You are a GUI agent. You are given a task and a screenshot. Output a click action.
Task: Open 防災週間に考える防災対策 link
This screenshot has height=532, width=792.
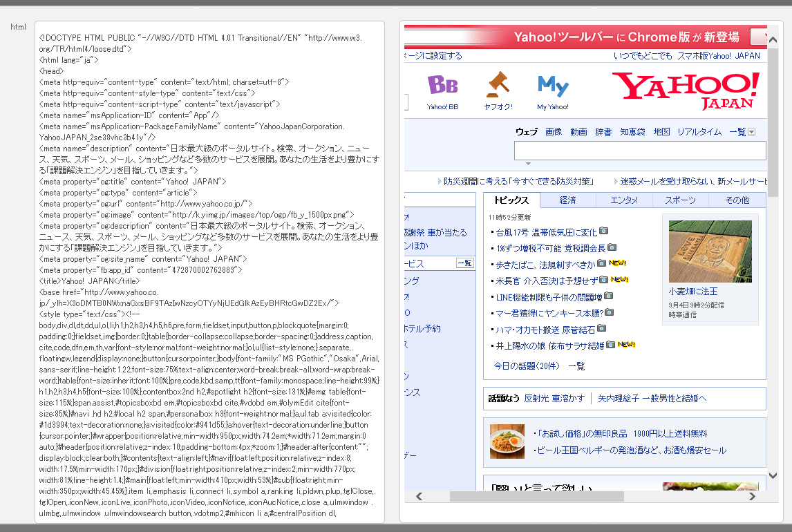(x=519, y=181)
